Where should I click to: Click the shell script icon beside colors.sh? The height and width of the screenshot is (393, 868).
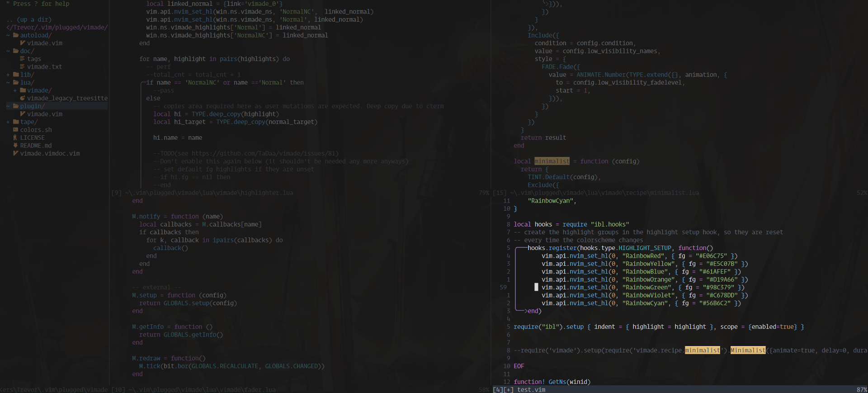[x=16, y=130]
